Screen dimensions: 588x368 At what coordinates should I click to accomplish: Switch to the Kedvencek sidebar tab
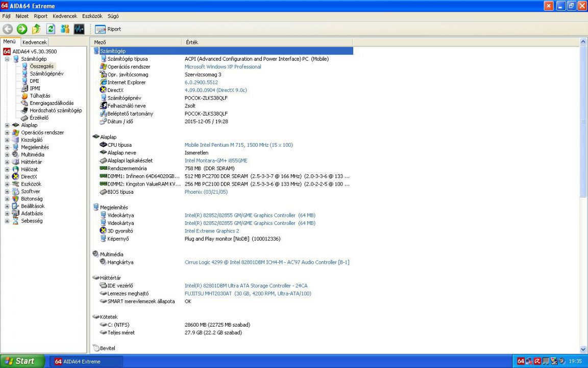point(35,42)
